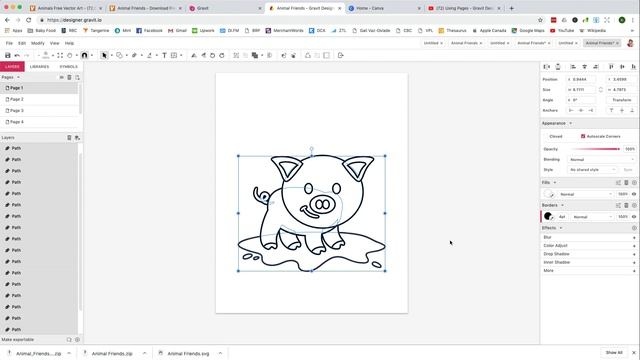
Task: Open Effects section settings icon
Action: 634,228
